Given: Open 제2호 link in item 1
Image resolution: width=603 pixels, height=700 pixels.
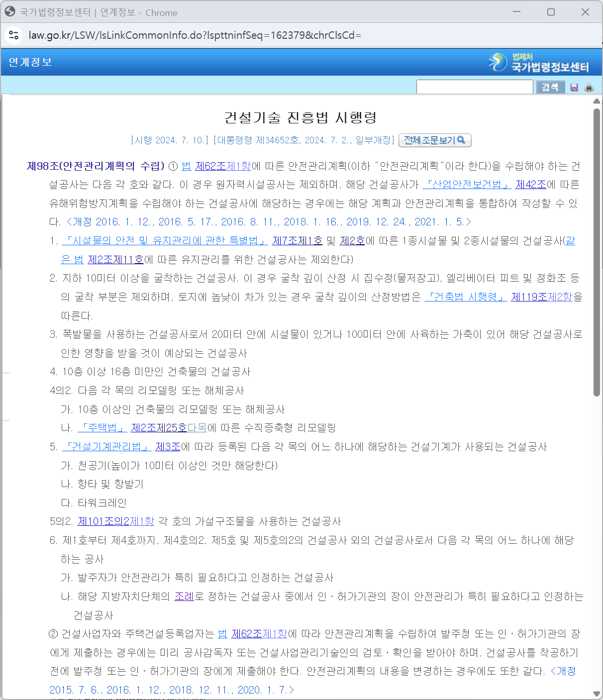Looking at the screenshot, I should (353, 241).
